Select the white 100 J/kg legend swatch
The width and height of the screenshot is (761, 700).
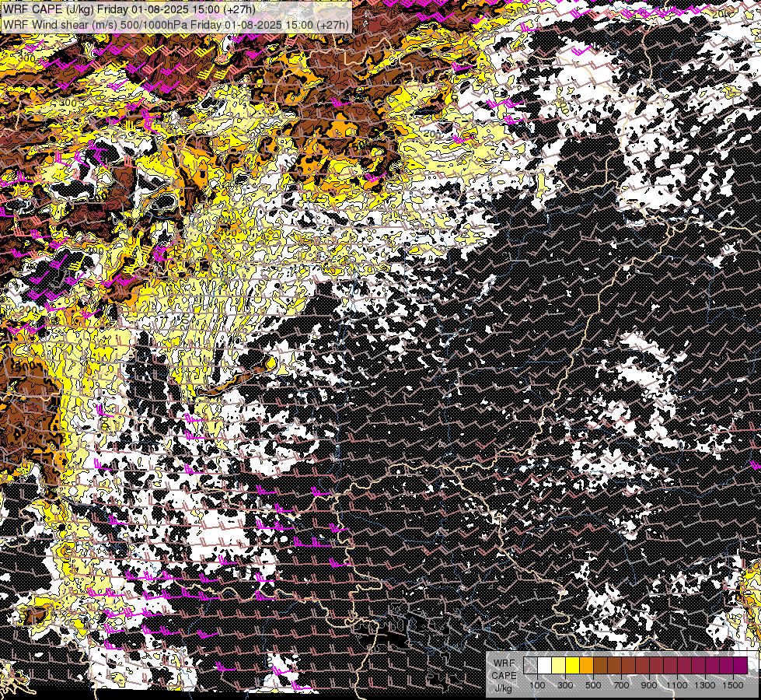[x=545, y=666]
